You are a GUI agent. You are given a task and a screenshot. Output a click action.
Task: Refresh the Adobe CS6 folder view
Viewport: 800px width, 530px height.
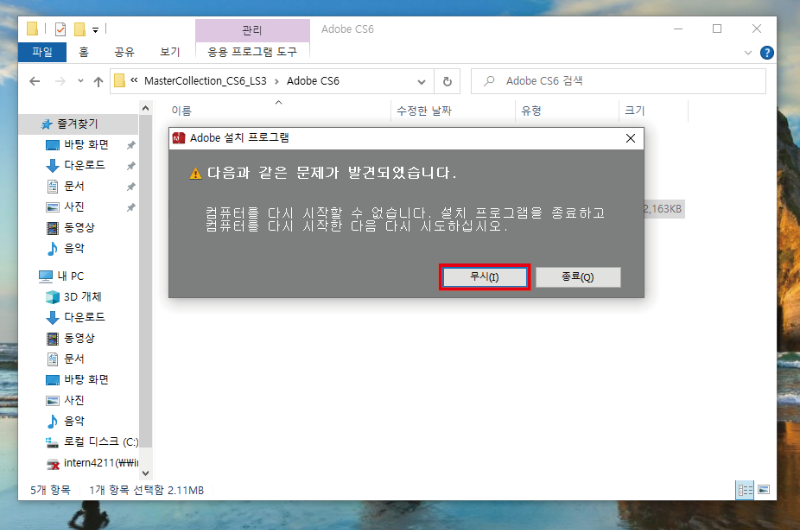[447, 82]
